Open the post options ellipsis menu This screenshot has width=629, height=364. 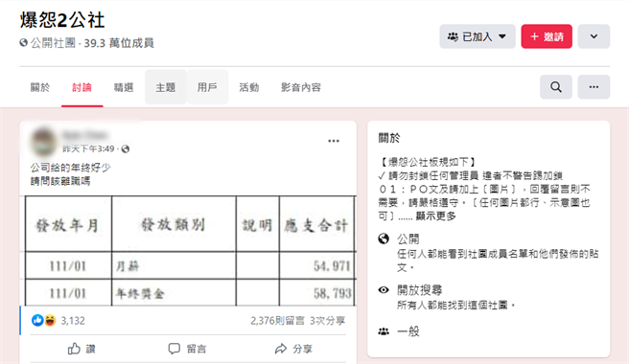pyautogui.click(x=334, y=141)
